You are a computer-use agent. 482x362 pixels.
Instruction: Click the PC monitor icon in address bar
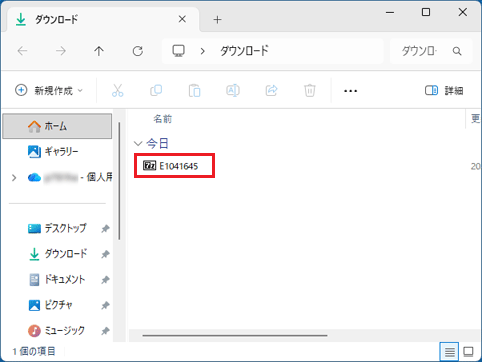[x=178, y=51]
